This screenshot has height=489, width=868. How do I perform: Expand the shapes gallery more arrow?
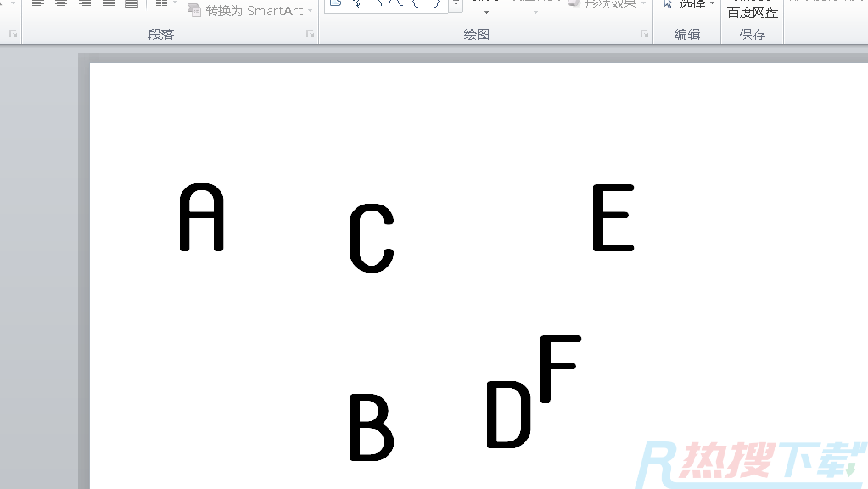[x=456, y=5]
